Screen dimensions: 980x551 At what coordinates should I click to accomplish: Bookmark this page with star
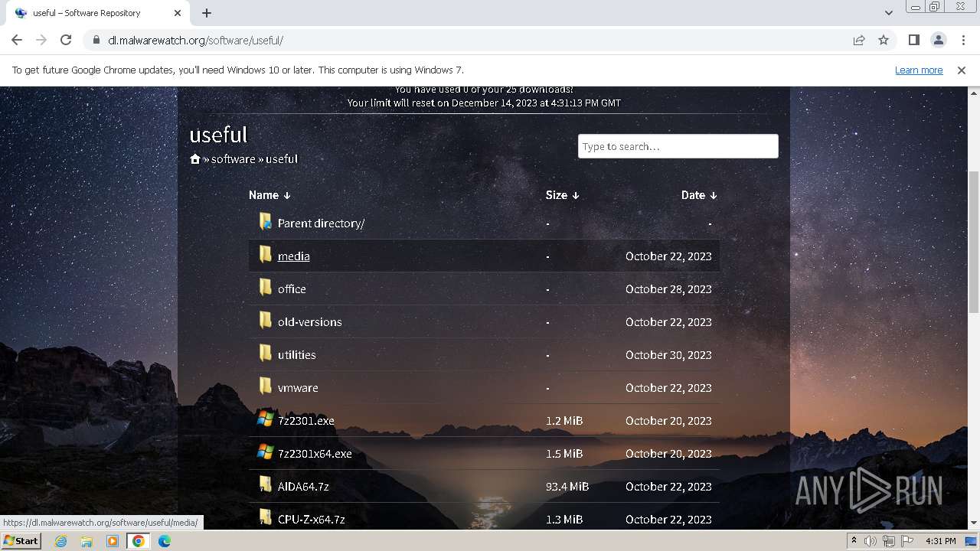(884, 40)
